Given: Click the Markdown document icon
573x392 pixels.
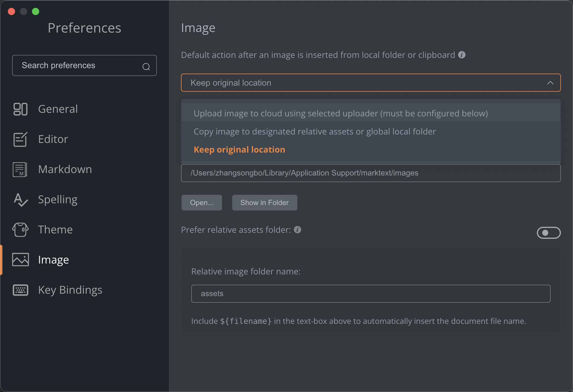Looking at the screenshot, I should (x=20, y=169).
